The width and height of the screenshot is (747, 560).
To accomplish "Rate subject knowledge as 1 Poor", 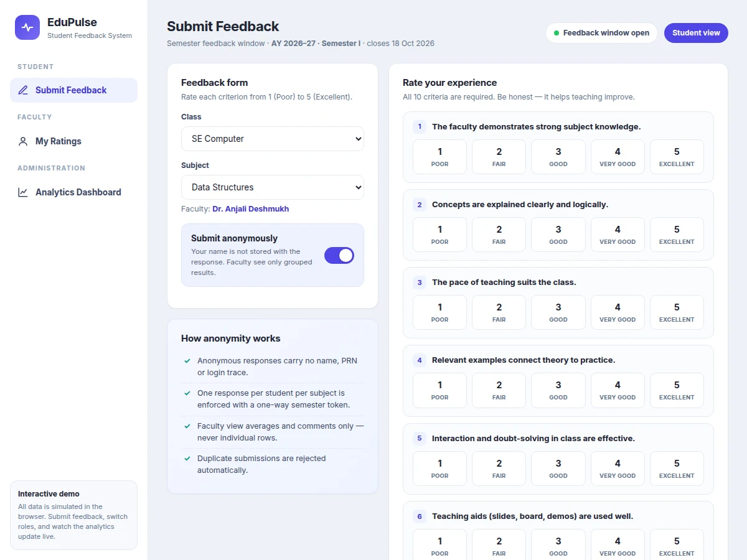I will (x=439, y=157).
